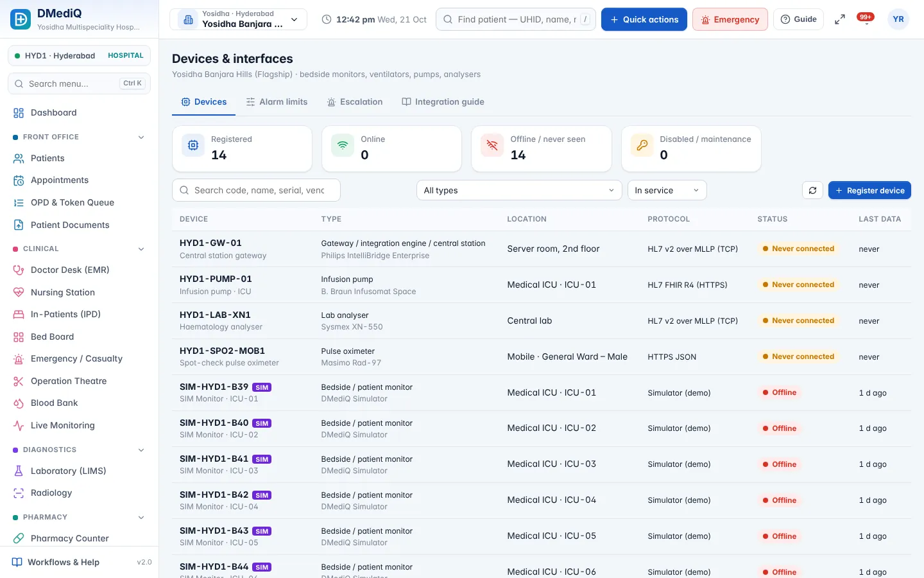Open device row HYD1-GW-01
The width and height of the screenshot is (924, 578).
[542, 249]
